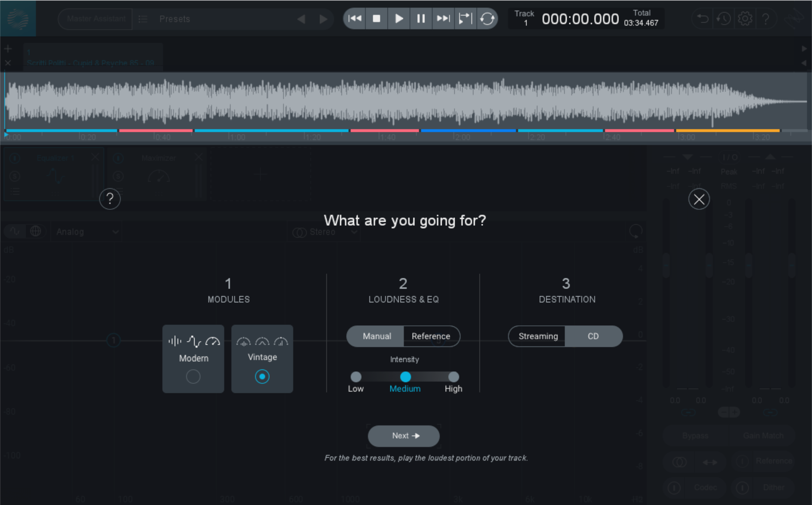Screen dimensions: 812x505
Task: Switch to Reference loudness mode
Action: pyautogui.click(x=431, y=336)
